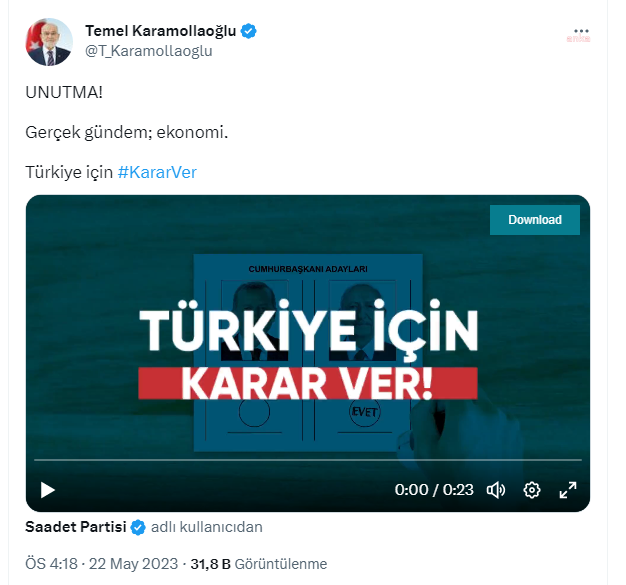The width and height of the screenshot is (626, 585).
Task: Open the #KararVer hashtag link
Action: pos(157,173)
